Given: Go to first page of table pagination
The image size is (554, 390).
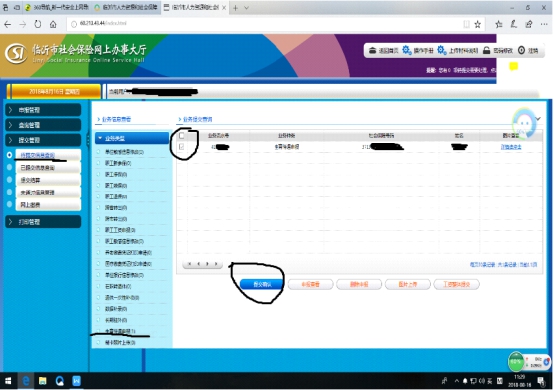Looking at the screenshot, I should click(x=189, y=264).
